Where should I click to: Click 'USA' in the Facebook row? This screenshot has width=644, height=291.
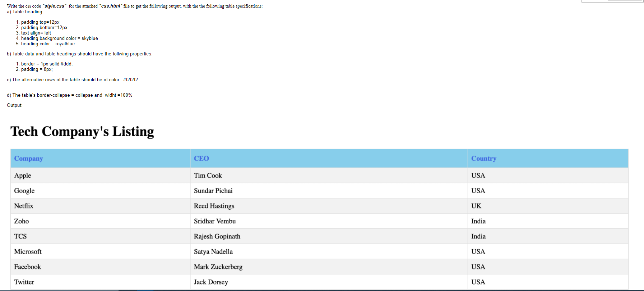(x=548, y=267)
